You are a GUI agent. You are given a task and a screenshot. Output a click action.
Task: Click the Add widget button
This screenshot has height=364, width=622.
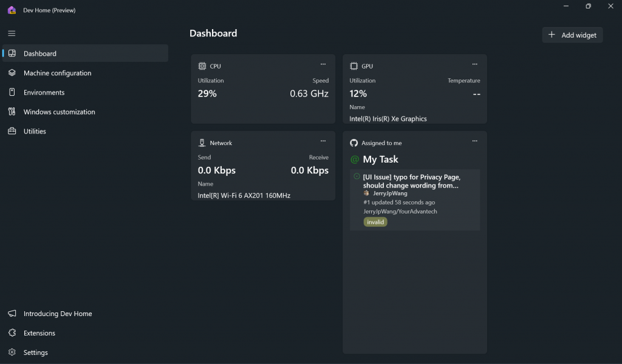coord(572,35)
